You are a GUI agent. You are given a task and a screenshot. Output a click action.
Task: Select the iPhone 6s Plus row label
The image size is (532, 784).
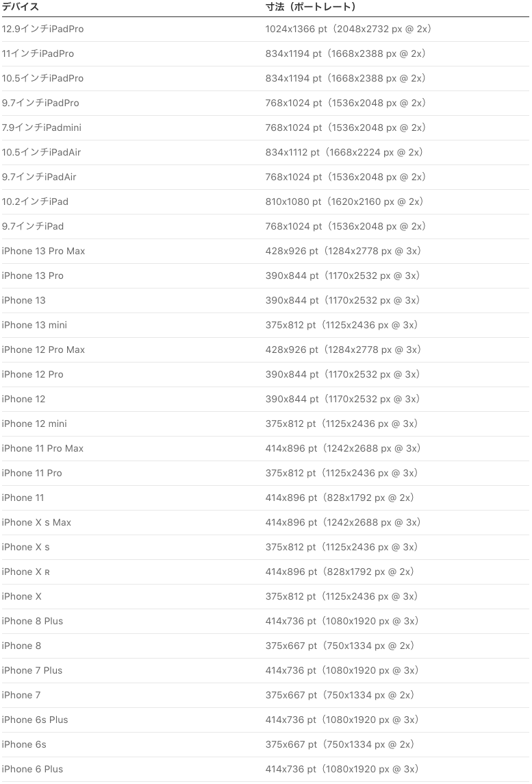click(35, 720)
